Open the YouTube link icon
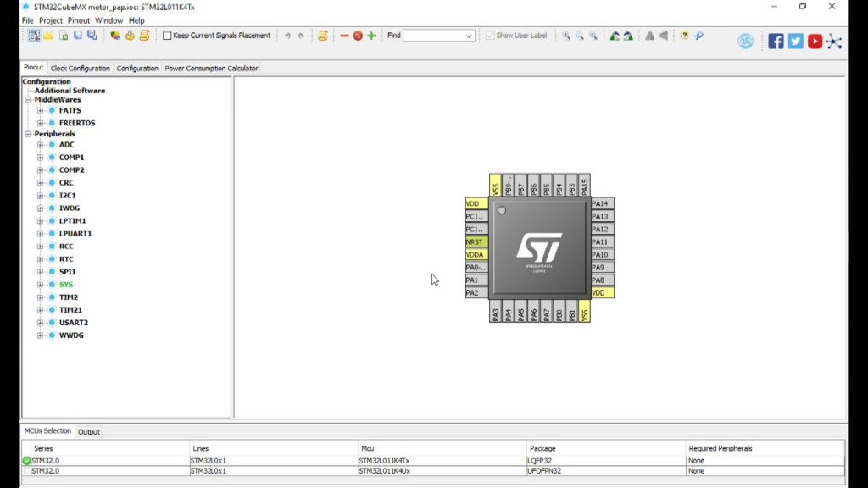This screenshot has height=488, width=868. [x=815, y=41]
